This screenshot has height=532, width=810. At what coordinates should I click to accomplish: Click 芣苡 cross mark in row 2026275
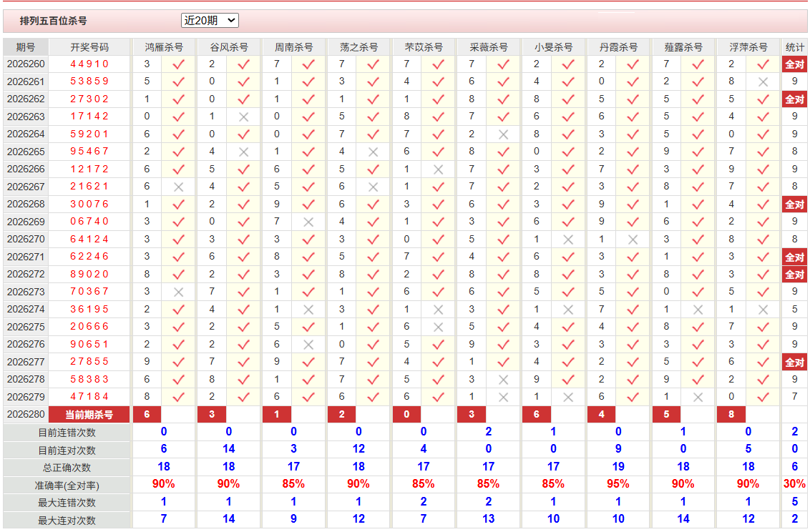(x=439, y=327)
